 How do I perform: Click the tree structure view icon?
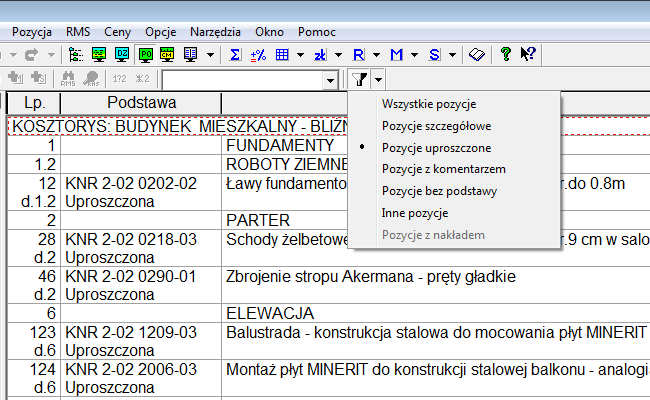pos(74,53)
